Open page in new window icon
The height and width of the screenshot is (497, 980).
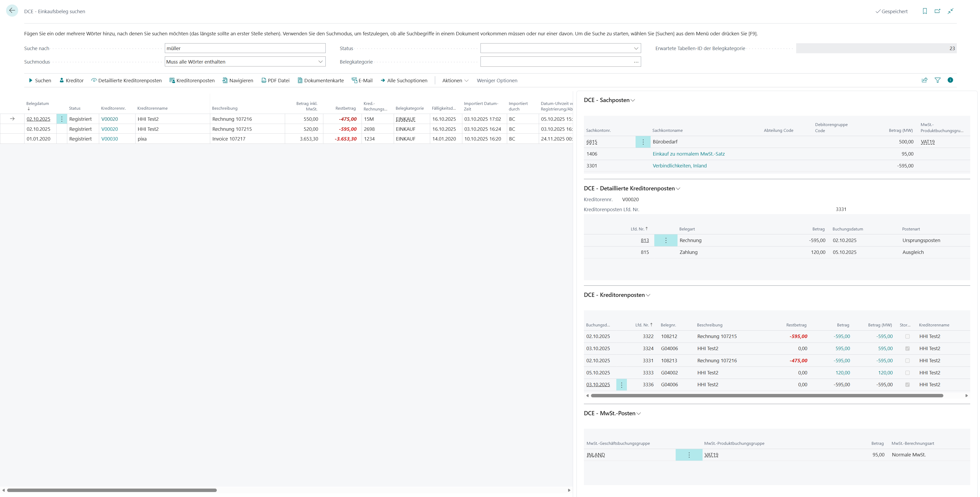pos(937,11)
